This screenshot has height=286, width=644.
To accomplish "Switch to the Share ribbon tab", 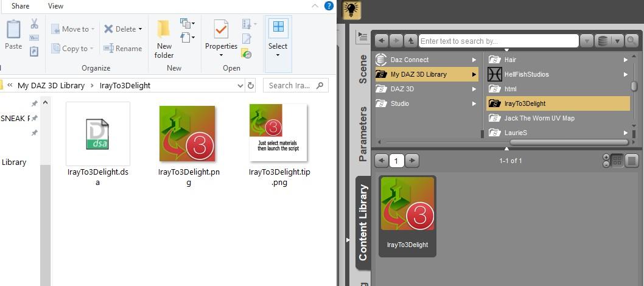I will (x=20, y=5).
